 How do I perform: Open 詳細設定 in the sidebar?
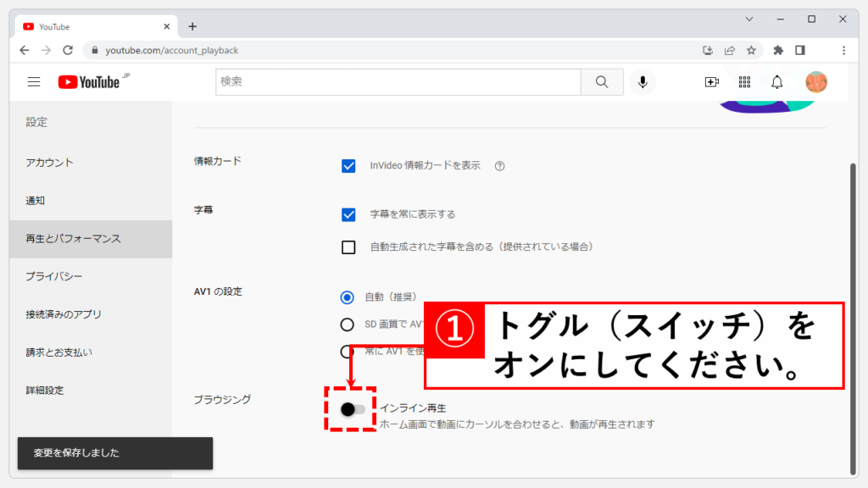click(45, 391)
